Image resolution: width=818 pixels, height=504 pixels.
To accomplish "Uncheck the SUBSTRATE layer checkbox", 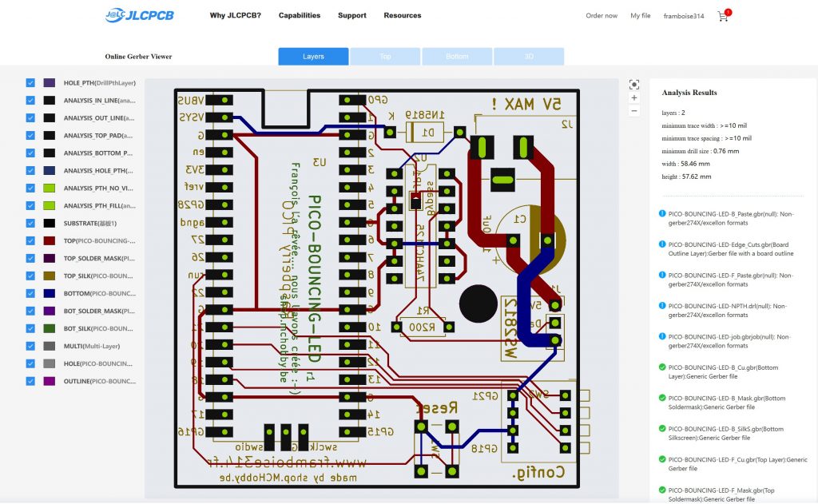I will coord(30,223).
